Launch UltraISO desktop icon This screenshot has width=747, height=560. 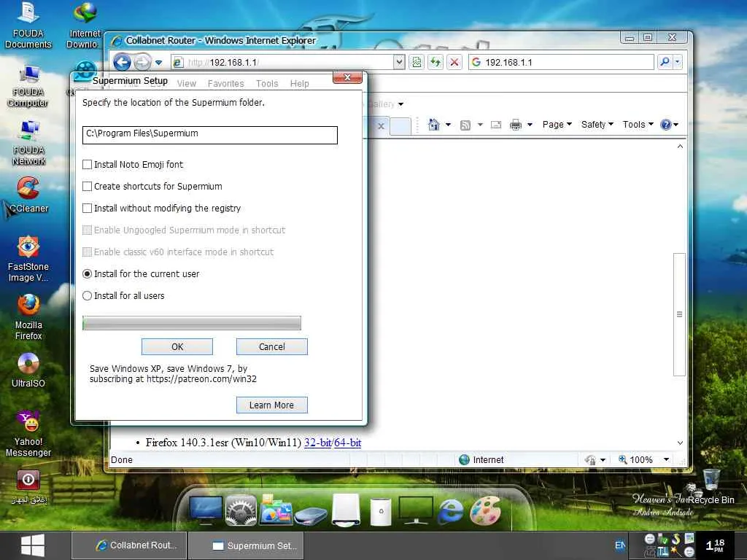click(28, 370)
